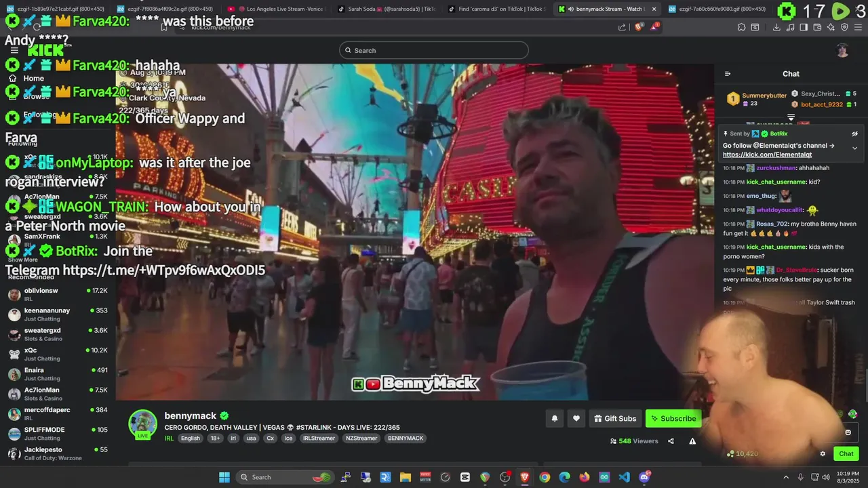Open the SPLIFFMODE channel in sidebar

pos(58,434)
